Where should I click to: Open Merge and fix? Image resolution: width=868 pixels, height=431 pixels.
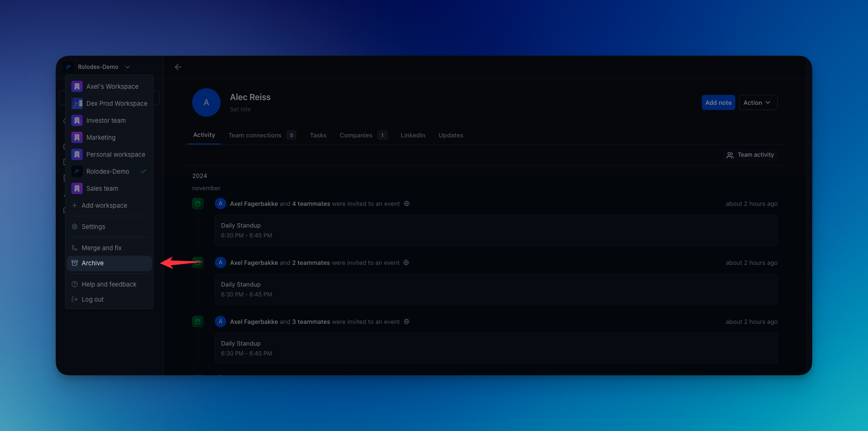[x=109, y=248]
